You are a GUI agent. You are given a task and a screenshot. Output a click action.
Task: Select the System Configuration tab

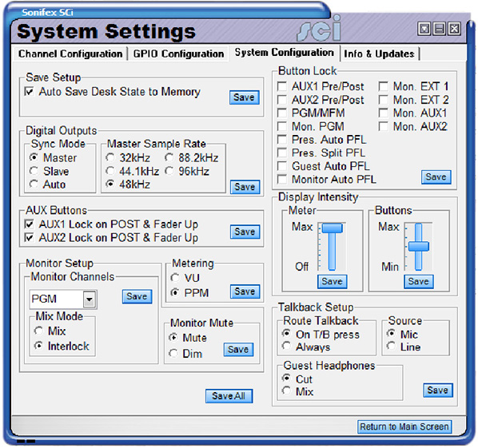pyautogui.click(x=284, y=53)
